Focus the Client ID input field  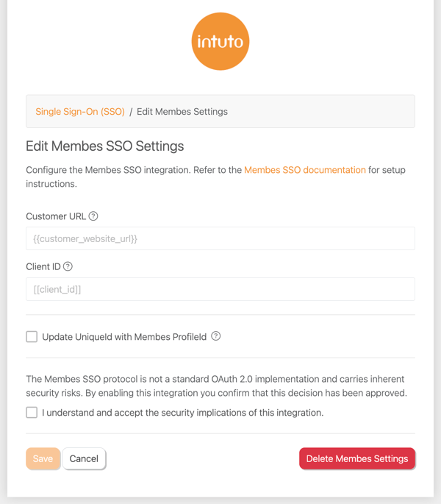tap(220, 289)
